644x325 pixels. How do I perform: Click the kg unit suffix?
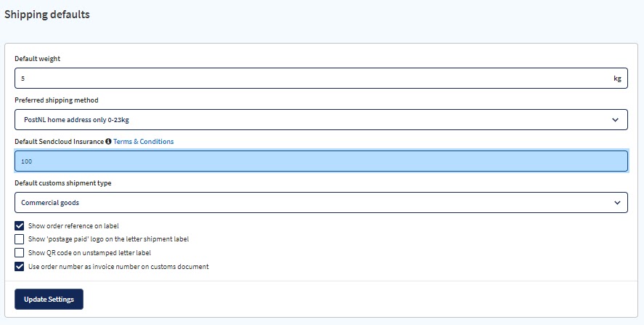tap(617, 79)
